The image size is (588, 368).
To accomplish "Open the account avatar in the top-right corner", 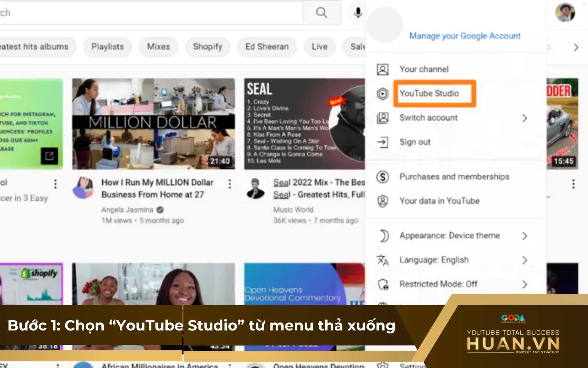I will [x=565, y=12].
